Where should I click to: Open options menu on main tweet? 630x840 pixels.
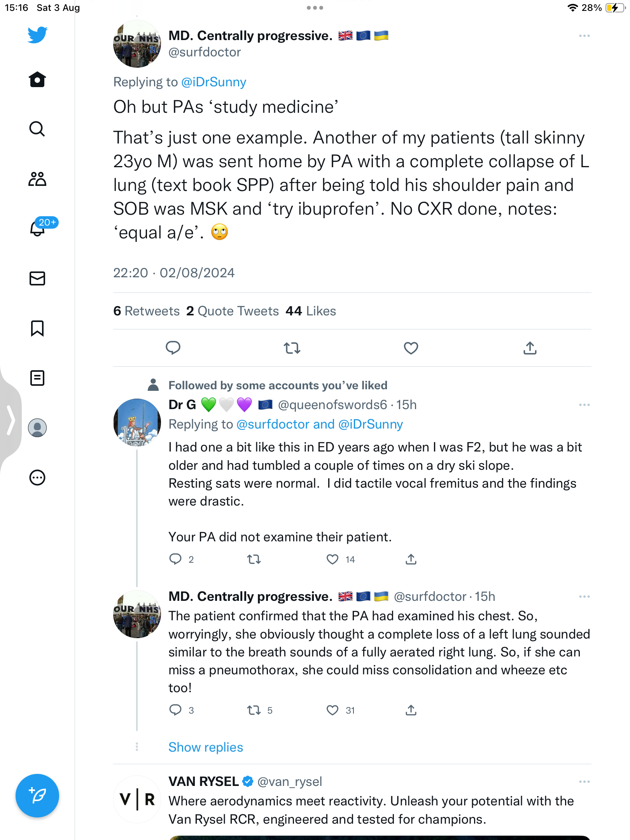pyautogui.click(x=584, y=36)
